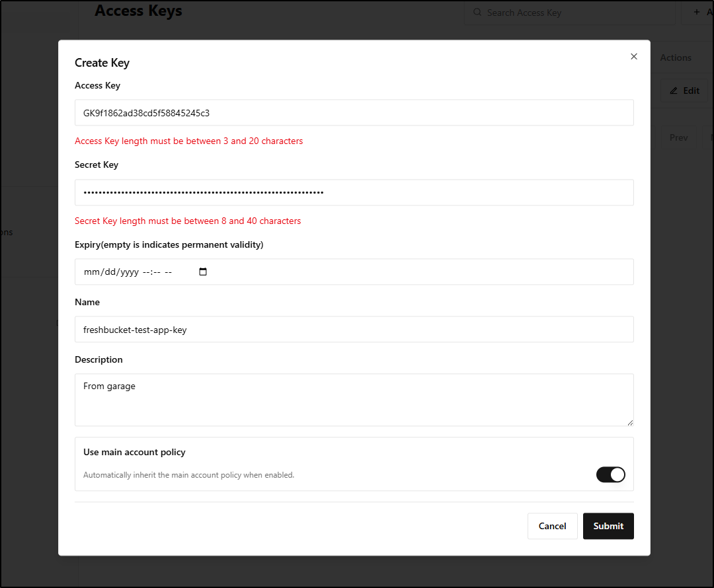Click the Actions column header
Viewport: 714px width, 588px height.
[x=675, y=57]
